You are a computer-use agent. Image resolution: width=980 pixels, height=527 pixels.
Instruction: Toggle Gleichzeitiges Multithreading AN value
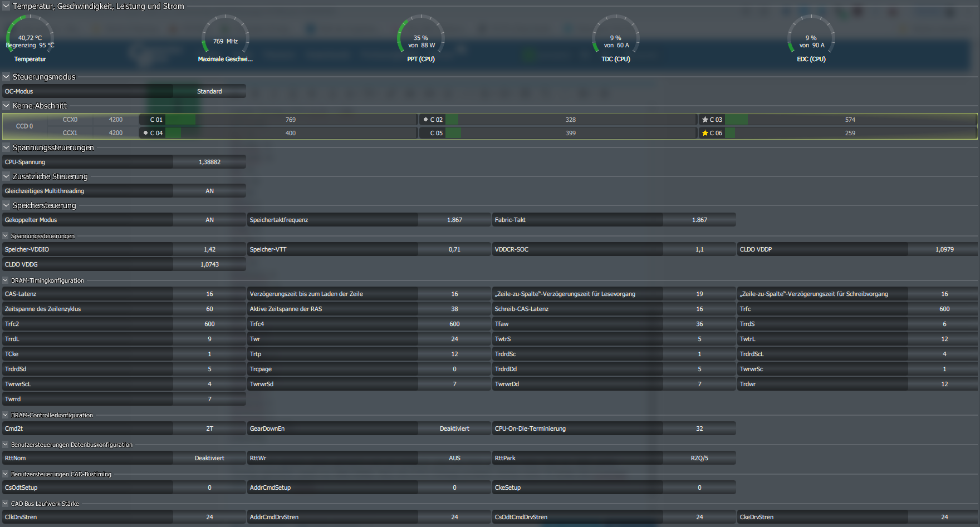209,191
